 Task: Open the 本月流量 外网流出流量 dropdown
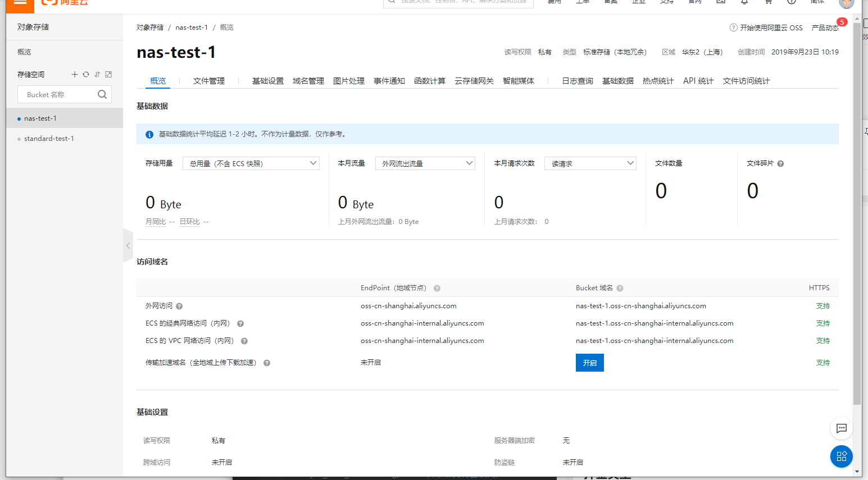tap(425, 163)
